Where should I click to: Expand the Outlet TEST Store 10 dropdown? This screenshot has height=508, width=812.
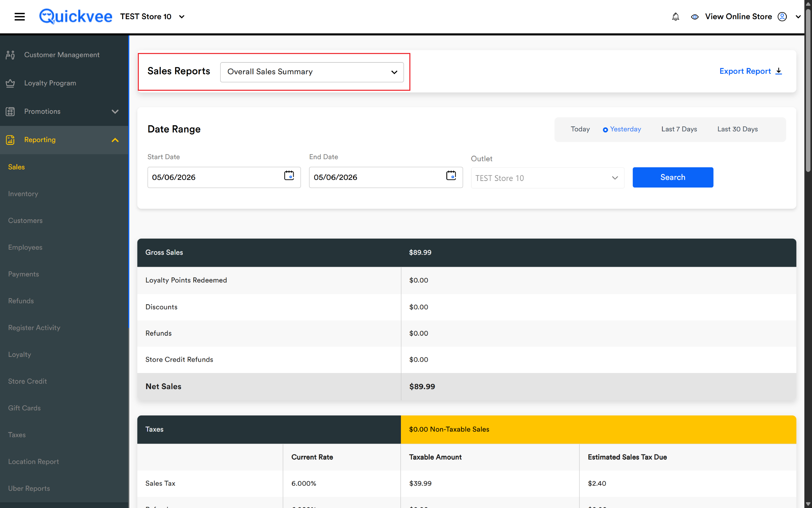click(548, 178)
